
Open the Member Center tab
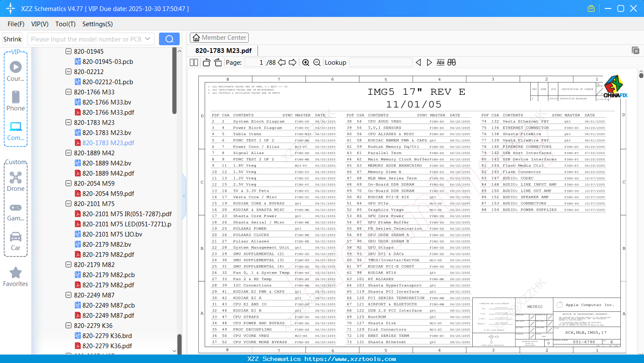(219, 38)
